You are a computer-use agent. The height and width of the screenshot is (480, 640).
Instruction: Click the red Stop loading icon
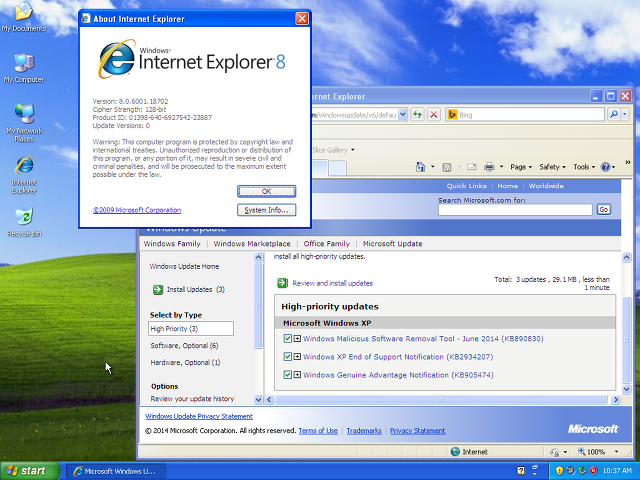click(x=433, y=115)
